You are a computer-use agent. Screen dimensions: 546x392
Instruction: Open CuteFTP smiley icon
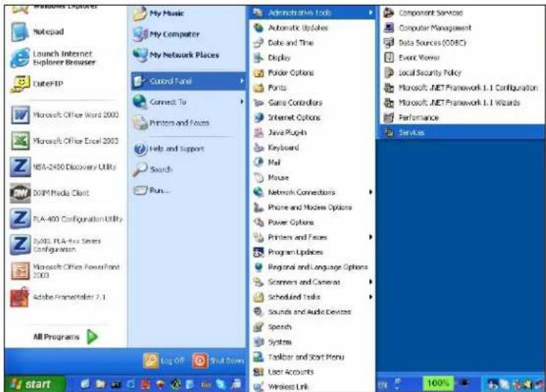tap(20, 84)
